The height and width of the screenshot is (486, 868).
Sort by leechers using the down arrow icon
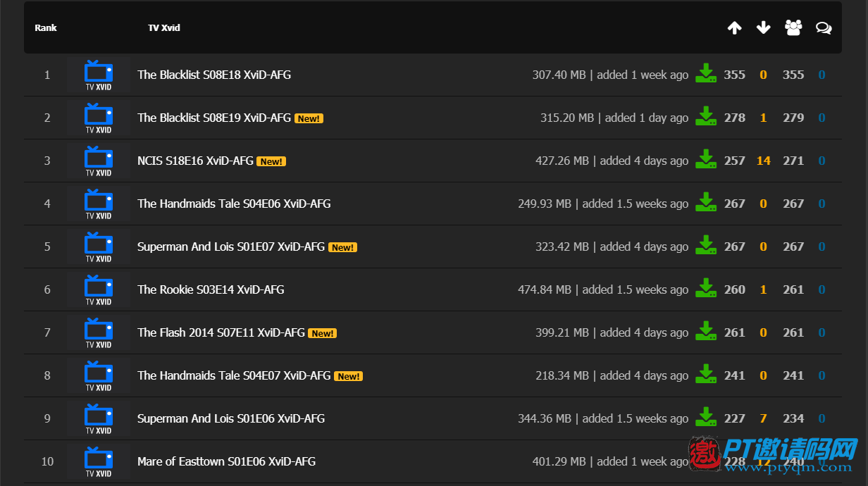click(763, 27)
